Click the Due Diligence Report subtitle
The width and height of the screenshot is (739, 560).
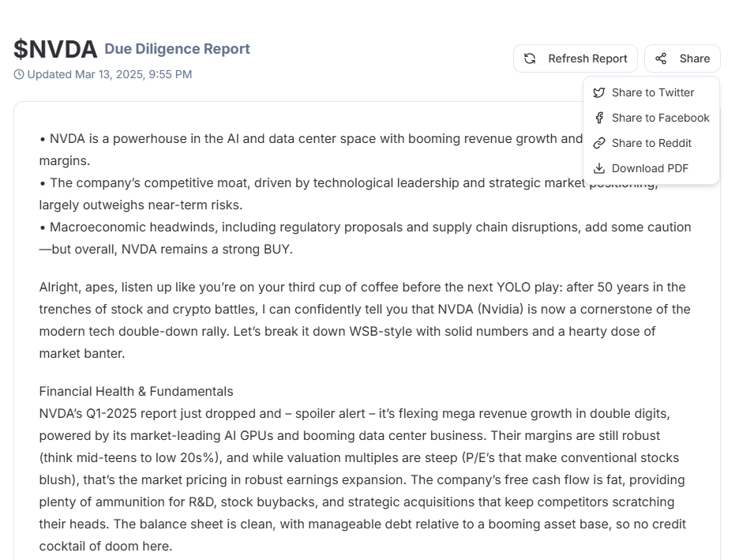(177, 48)
